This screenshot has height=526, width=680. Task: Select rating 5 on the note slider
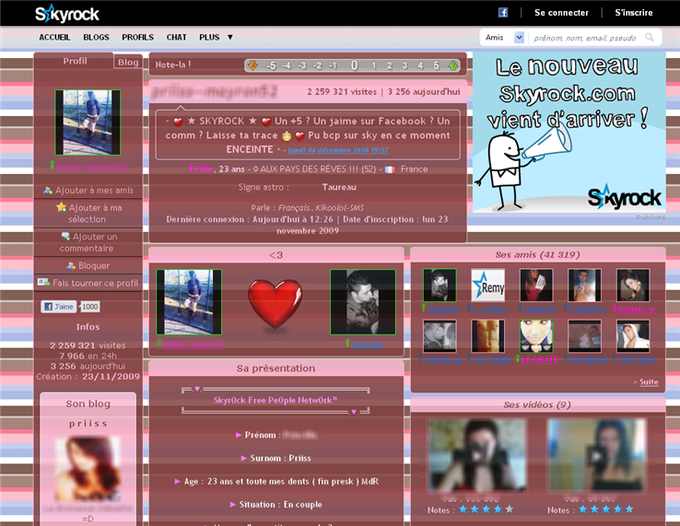(436, 65)
